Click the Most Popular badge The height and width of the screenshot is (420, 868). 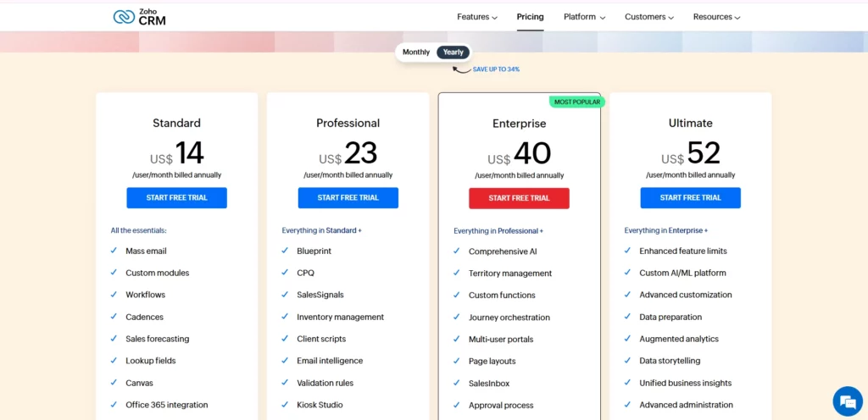577,102
